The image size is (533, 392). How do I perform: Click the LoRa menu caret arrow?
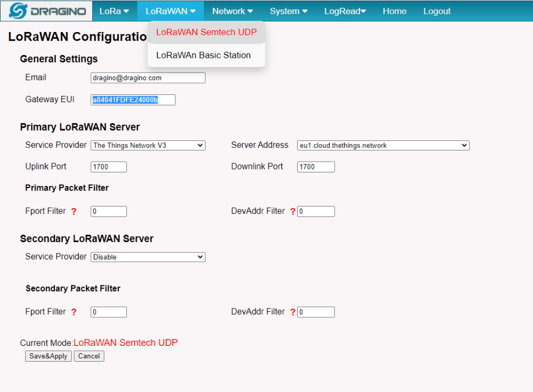click(126, 12)
